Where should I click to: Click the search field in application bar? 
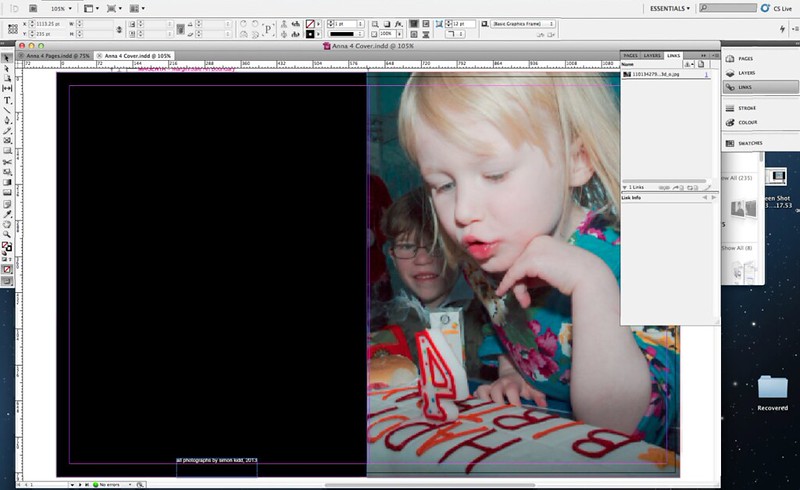click(728, 8)
